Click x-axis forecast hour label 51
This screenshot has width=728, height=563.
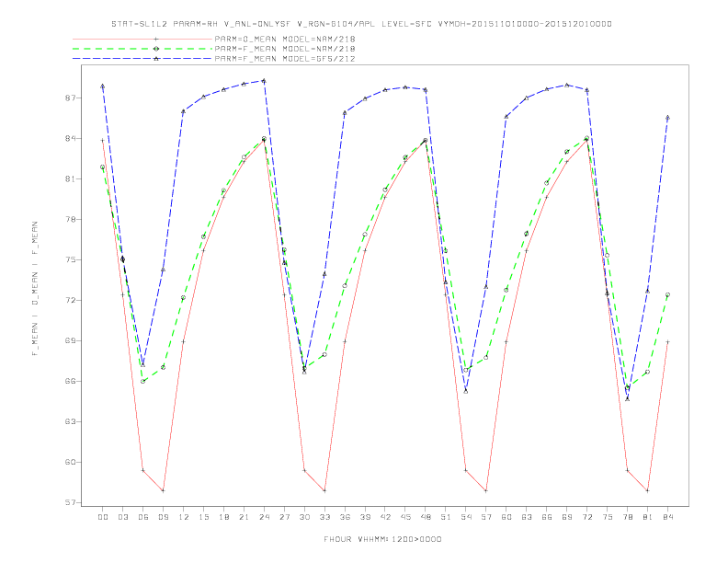pyautogui.click(x=446, y=517)
